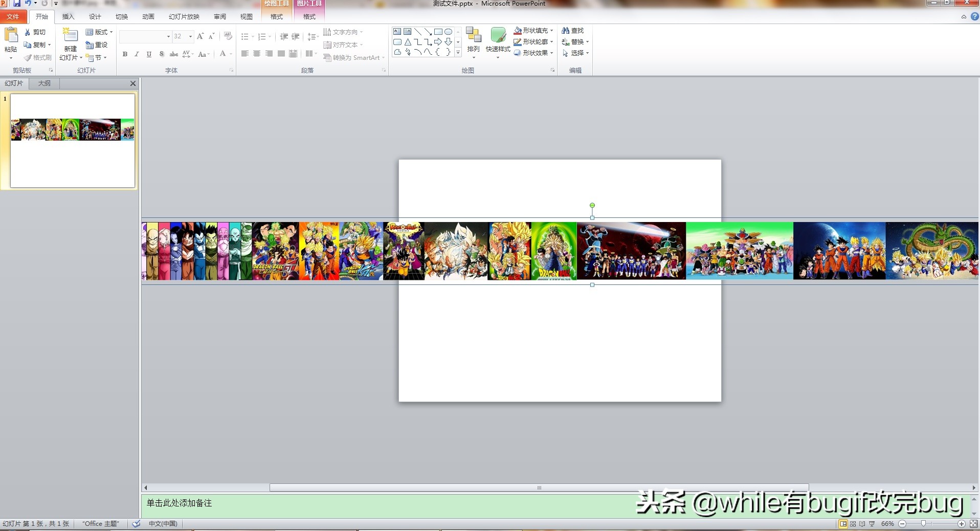Select the isosceles triangle shape
Viewport: 980px width, 531px height.
pos(408,42)
